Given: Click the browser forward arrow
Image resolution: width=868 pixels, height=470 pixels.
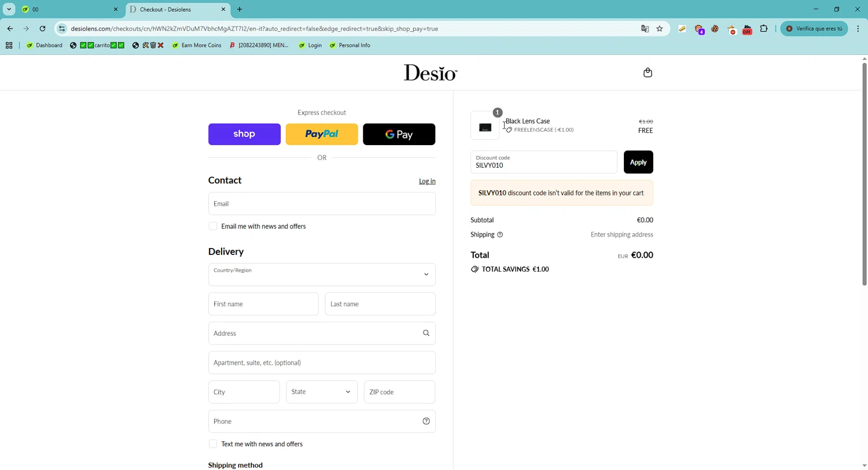Looking at the screenshot, I should (26, 28).
